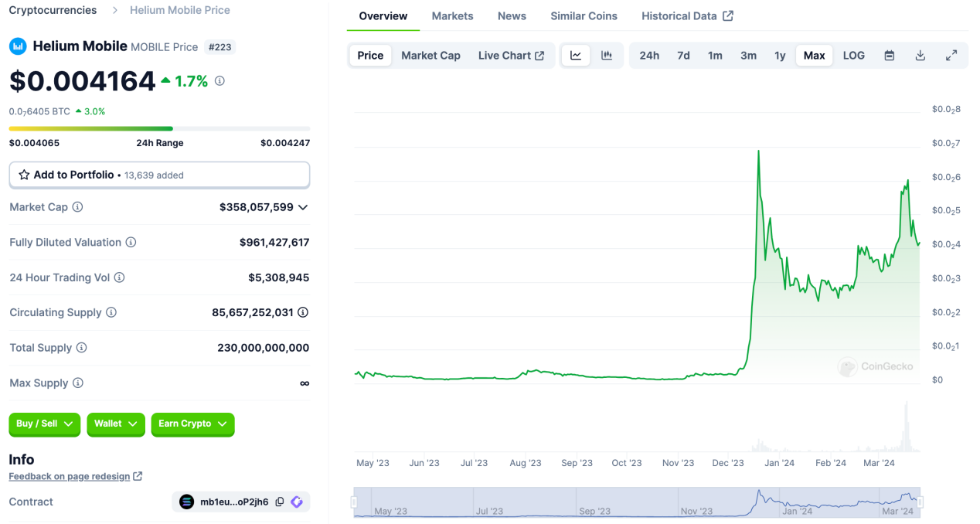Switch to candlestick chart icon
980x524 pixels.
coord(607,55)
